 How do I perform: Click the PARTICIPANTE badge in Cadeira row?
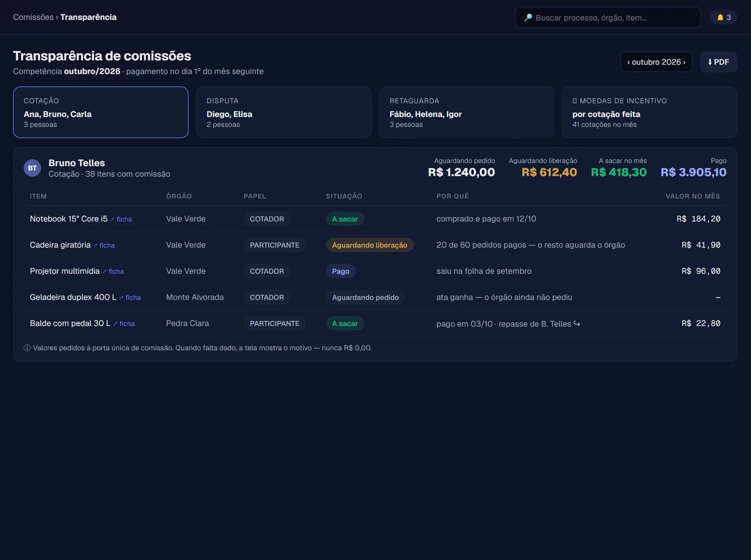[x=275, y=245]
